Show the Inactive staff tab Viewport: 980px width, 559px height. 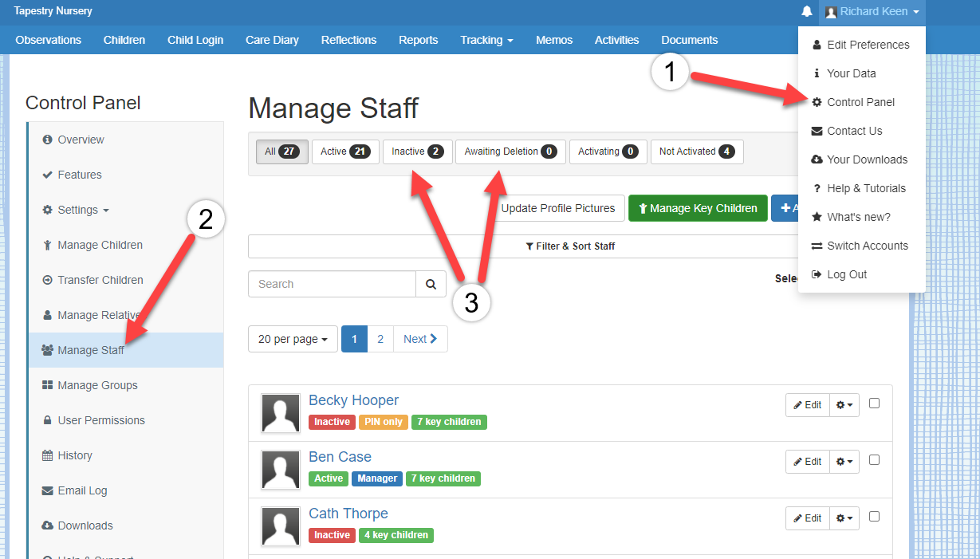pyautogui.click(x=417, y=152)
